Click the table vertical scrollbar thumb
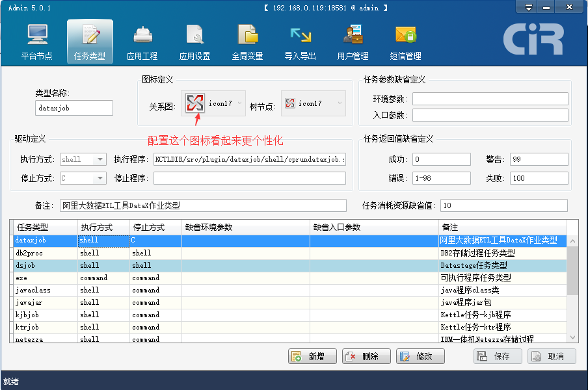The width and height of the screenshot is (588, 390). pyautogui.click(x=572, y=270)
